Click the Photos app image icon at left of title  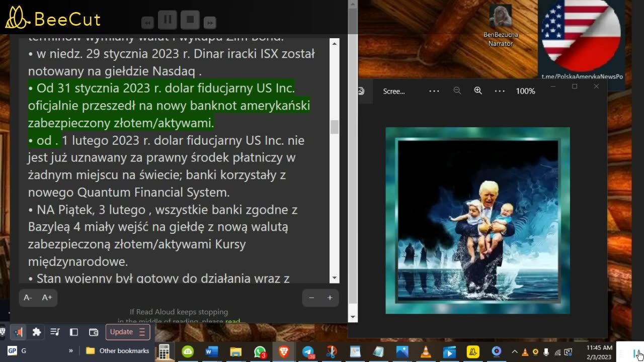(x=361, y=91)
